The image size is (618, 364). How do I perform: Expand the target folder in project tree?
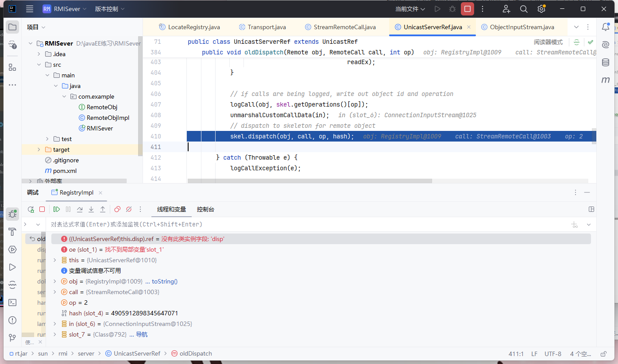pos(39,149)
